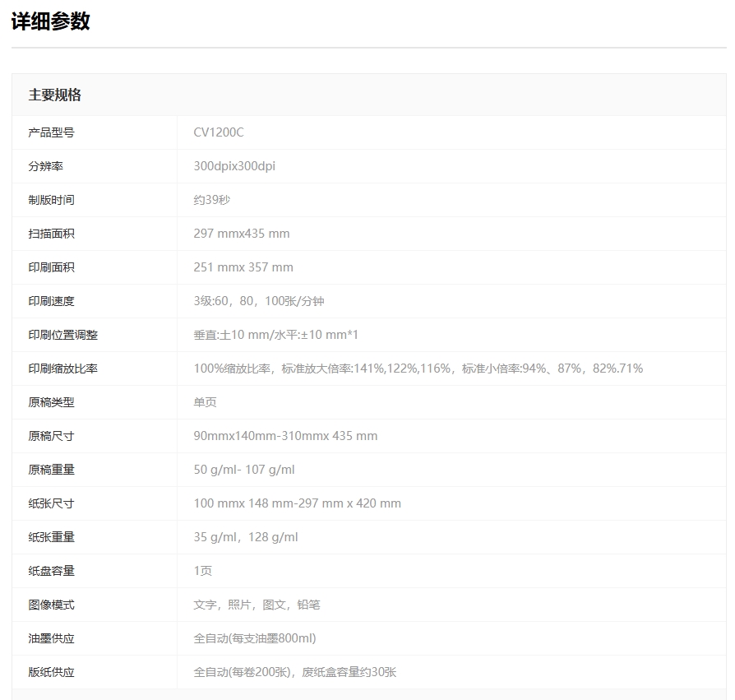This screenshot has height=700, width=735.
Task: Select the 3级:60，80，100张/分钟 value
Action: tap(259, 302)
